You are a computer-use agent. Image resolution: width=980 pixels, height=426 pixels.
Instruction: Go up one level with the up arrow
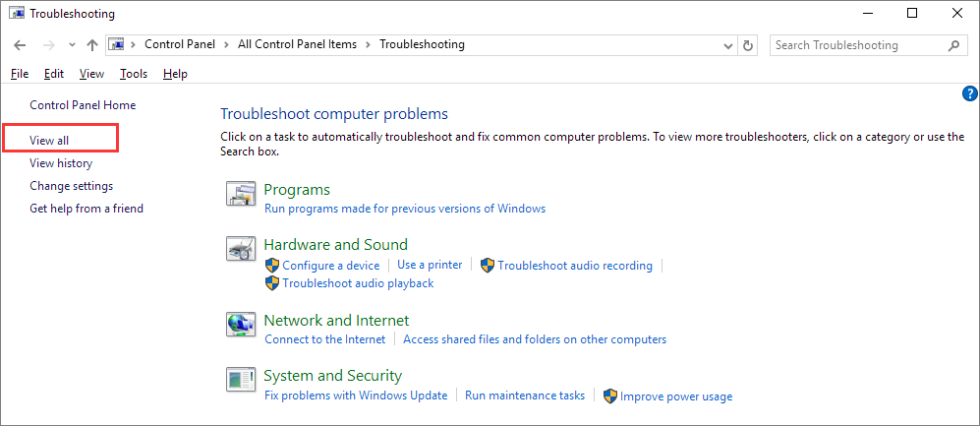point(92,45)
